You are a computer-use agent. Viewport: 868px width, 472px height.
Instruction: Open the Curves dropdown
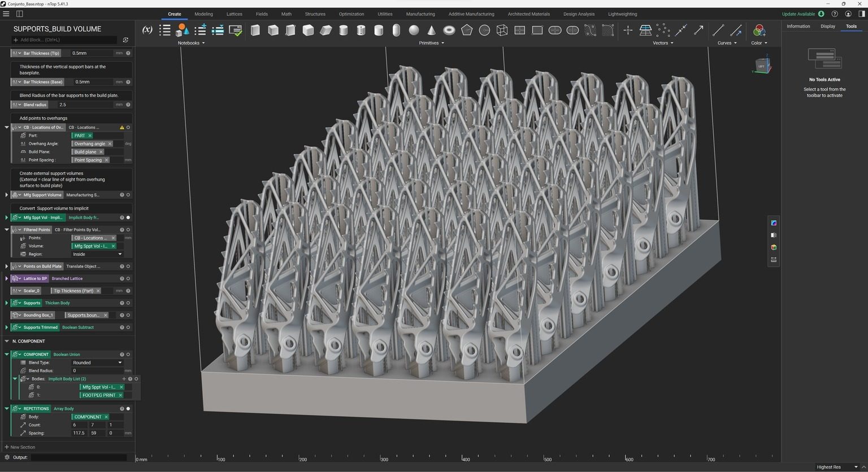[727, 43]
